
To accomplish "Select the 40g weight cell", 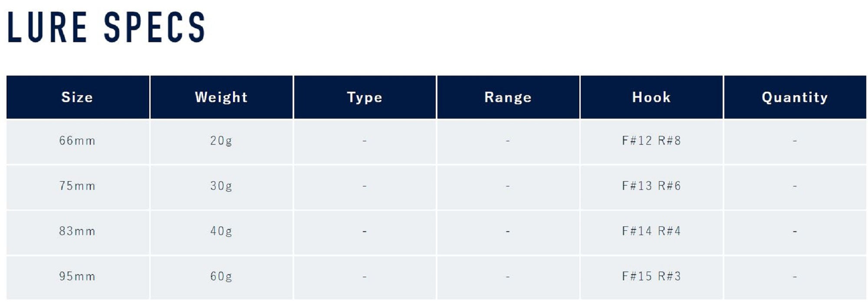I will tap(221, 231).
